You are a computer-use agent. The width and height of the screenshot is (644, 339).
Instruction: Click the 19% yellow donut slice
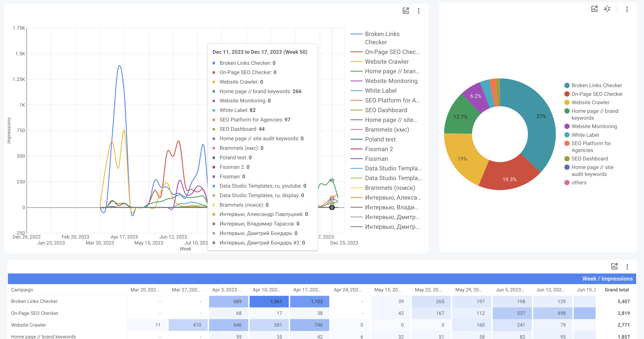(462, 159)
